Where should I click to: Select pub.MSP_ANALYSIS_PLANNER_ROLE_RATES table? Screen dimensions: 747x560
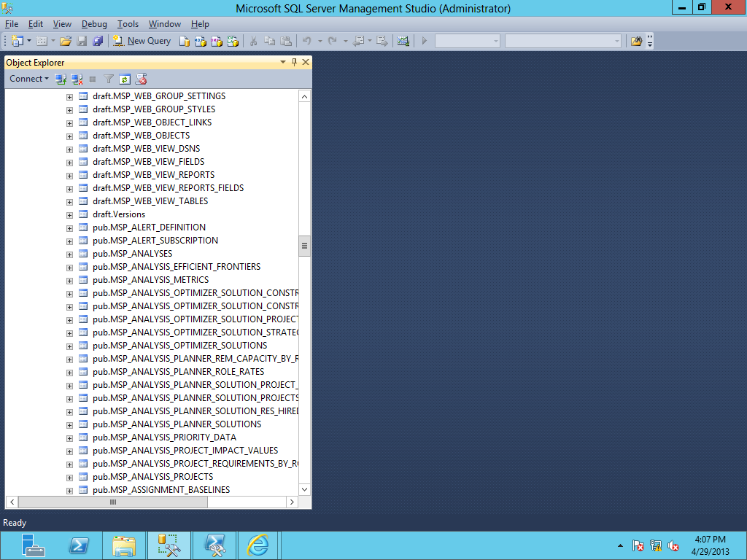coord(178,371)
